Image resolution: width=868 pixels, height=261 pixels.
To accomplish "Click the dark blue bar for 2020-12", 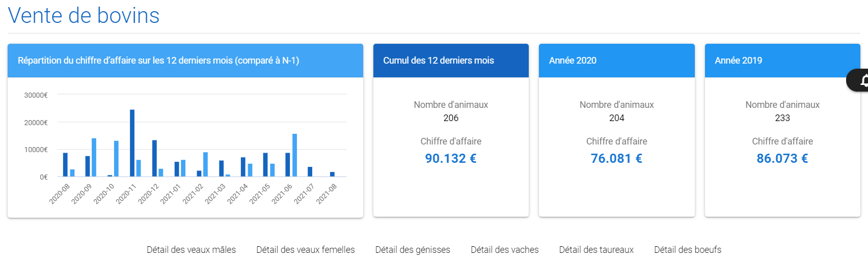I will click(x=154, y=158).
